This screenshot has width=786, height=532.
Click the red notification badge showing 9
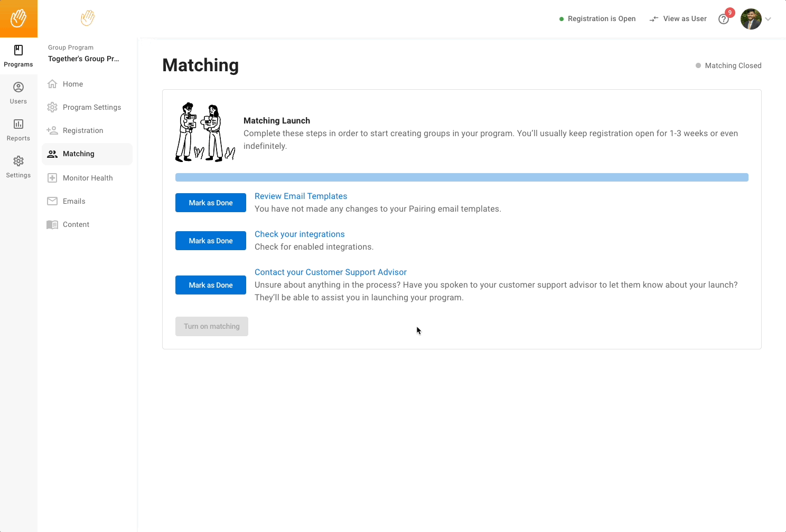[x=730, y=13]
